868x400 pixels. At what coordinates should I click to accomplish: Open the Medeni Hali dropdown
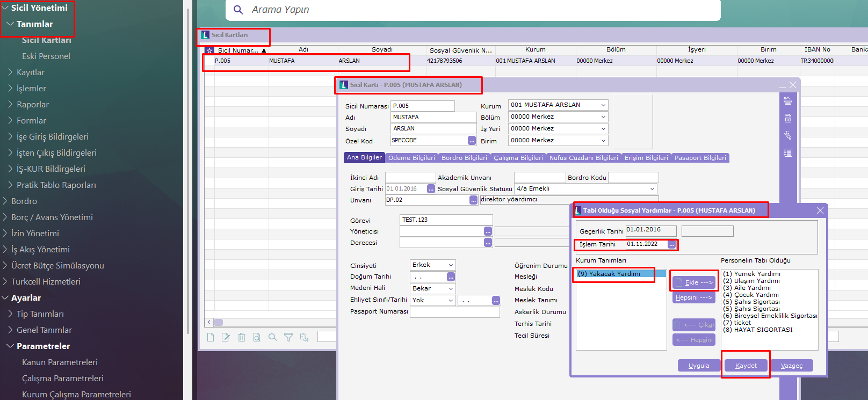point(451,289)
